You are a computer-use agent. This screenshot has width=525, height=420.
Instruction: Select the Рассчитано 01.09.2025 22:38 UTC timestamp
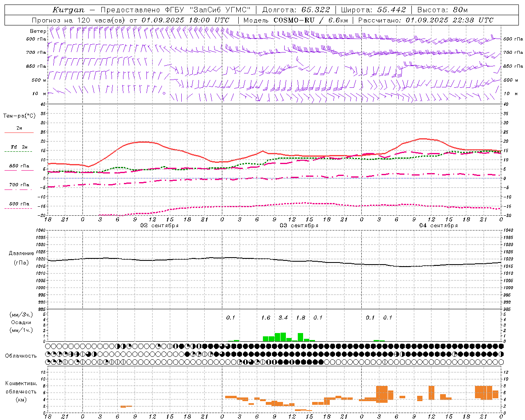point(426,20)
